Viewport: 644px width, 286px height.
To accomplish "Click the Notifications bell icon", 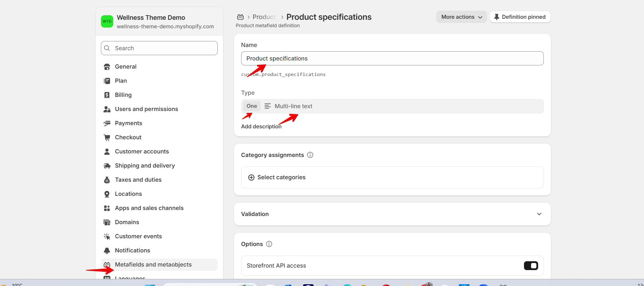I will point(107,251).
